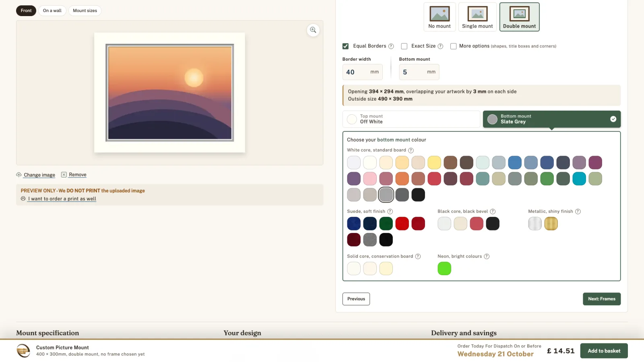Pick the neon green swatch
Viewport: 644px width, 362px height.
(444, 269)
